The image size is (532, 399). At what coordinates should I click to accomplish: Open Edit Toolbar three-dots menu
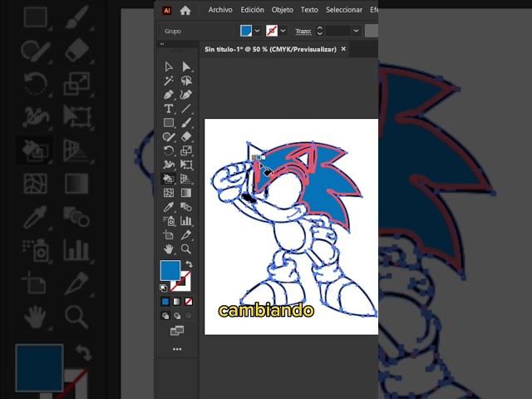[177, 349]
